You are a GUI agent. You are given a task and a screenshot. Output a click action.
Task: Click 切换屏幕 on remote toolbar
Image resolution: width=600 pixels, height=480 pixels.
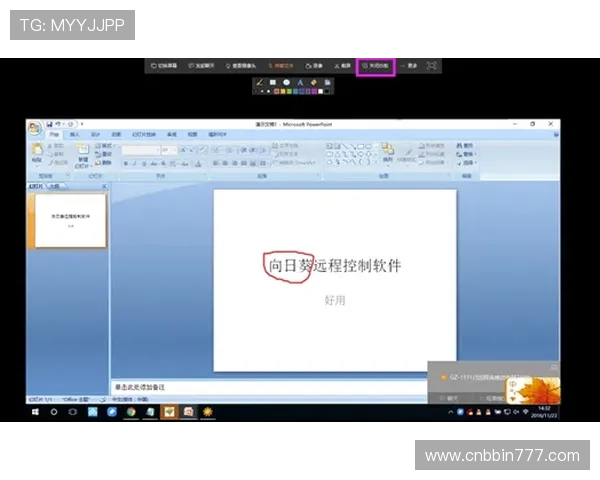click(164, 66)
